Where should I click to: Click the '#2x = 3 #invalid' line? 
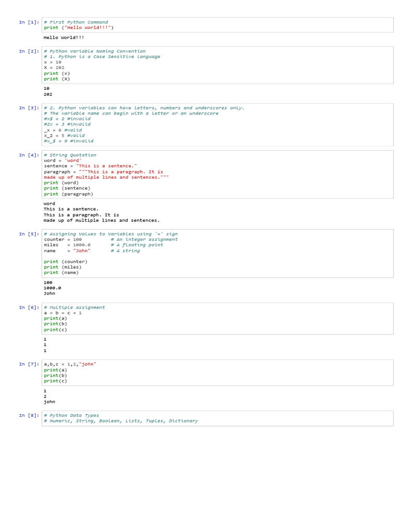[67, 124]
